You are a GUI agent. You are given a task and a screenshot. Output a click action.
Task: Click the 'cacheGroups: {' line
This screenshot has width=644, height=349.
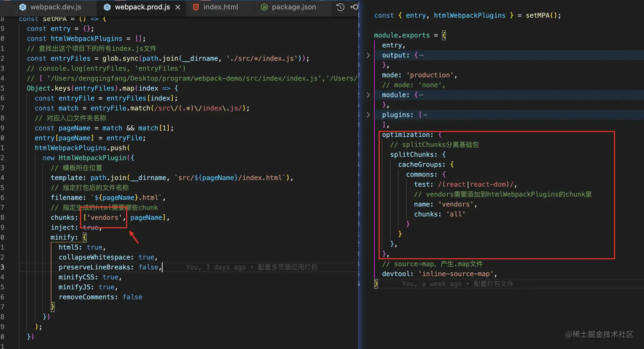pos(426,164)
